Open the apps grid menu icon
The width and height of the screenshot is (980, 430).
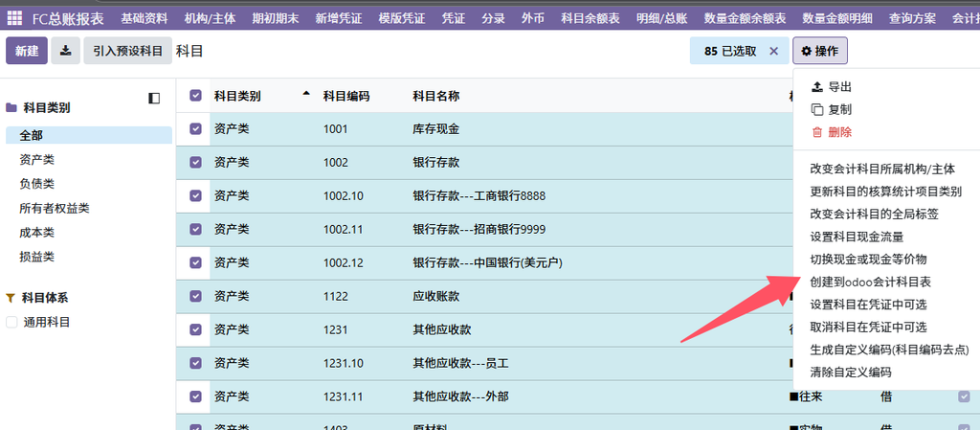[x=14, y=18]
